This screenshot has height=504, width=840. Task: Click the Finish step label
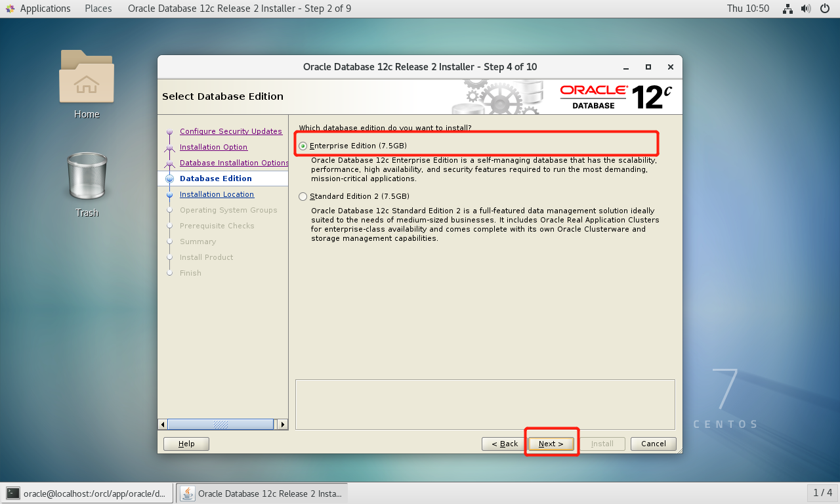pyautogui.click(x=190, y=273)
